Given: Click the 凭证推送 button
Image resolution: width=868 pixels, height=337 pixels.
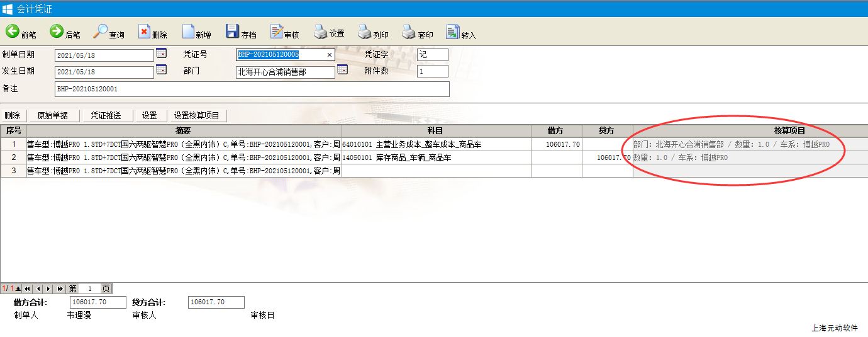Looking at the screenshot, I should [106, 115].
